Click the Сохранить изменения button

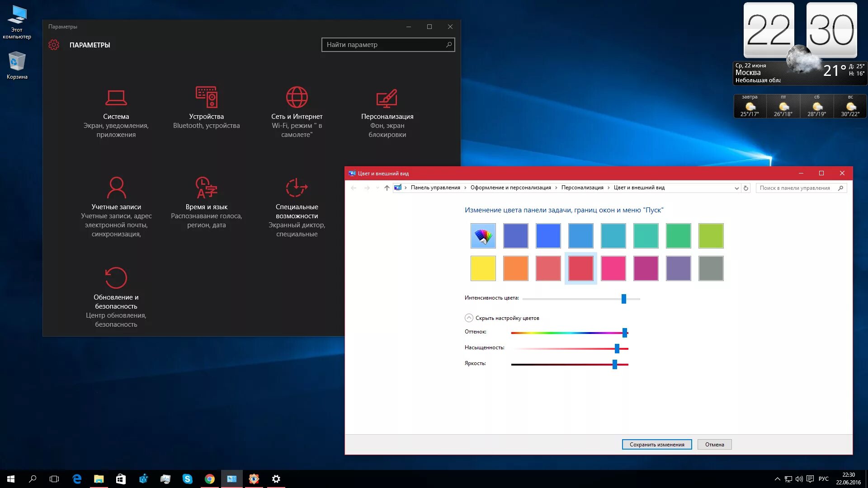pos(656,445)
